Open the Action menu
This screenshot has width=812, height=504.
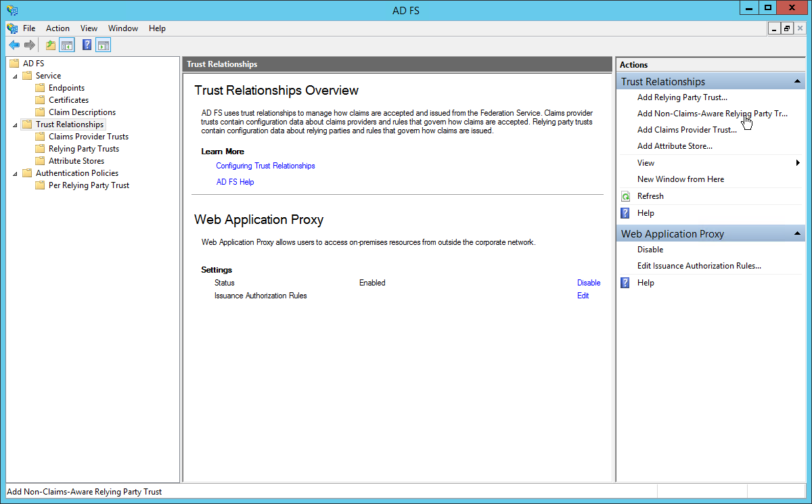58,28
